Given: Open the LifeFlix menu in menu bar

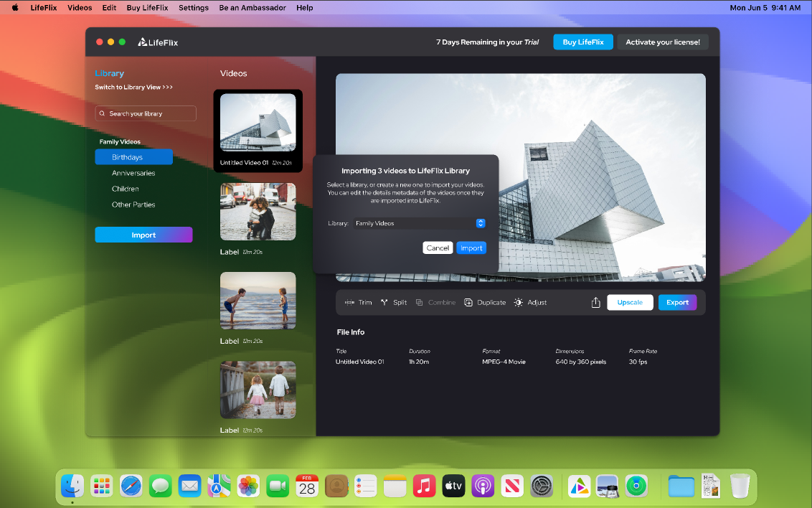Looking at the screenshot, I should point(44,8).
